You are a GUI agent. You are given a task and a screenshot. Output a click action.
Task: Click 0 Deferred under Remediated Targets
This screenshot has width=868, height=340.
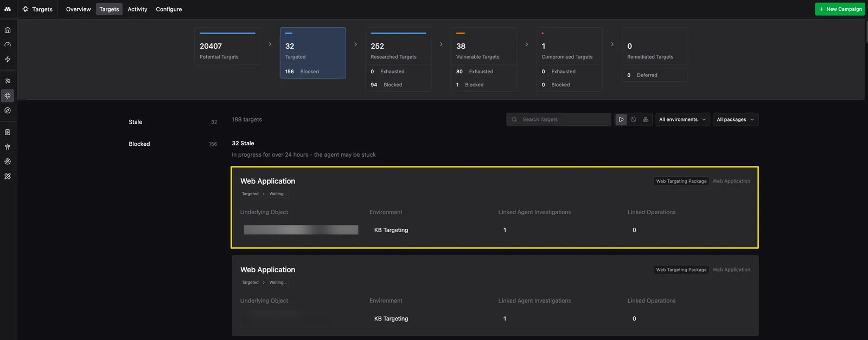[x=655, y=75]
